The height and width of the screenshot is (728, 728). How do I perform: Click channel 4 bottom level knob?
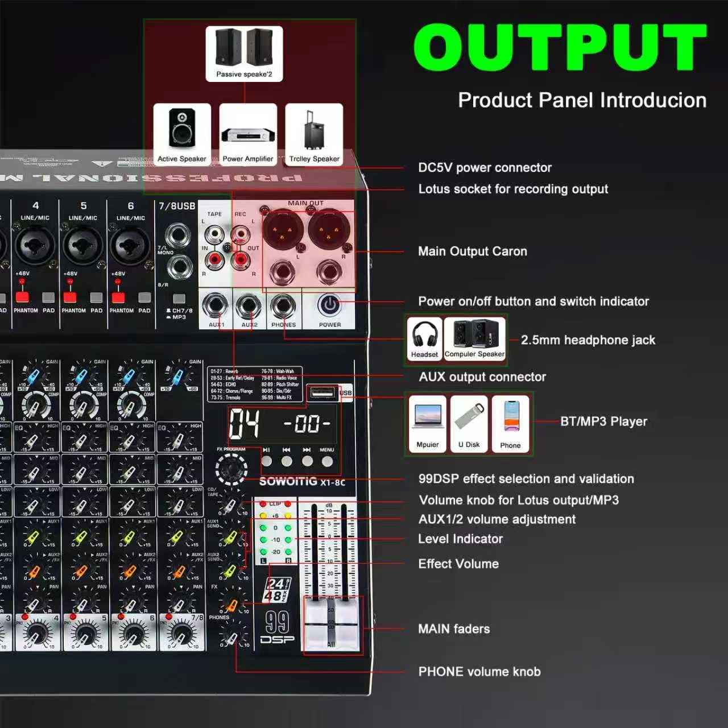[38, 635]
